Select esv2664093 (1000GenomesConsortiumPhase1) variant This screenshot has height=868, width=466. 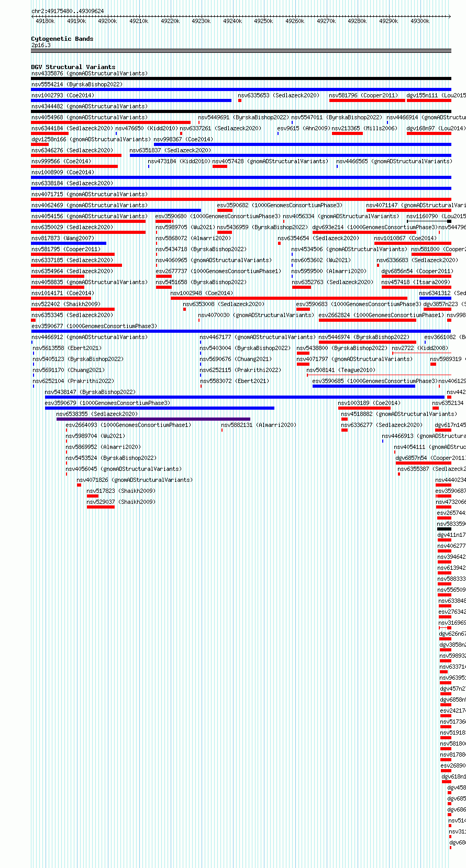129,425
